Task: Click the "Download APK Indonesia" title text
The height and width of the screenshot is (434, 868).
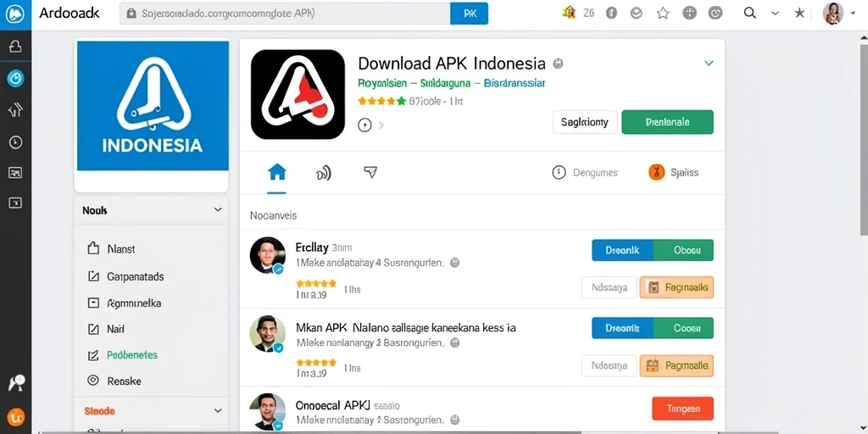Action: click(x=452, y=63)
